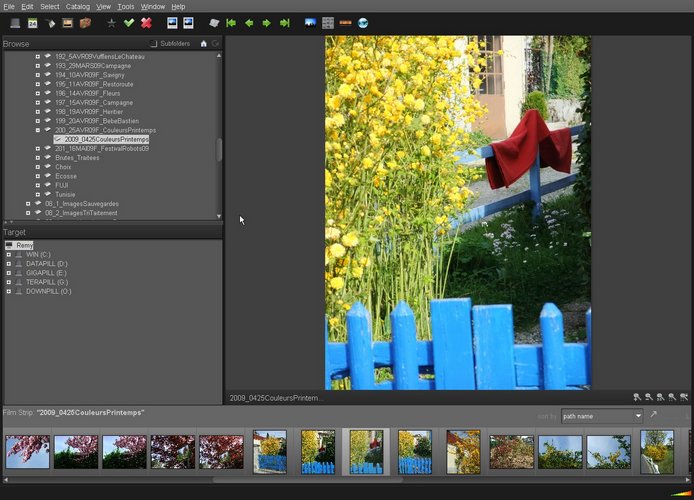The height and width of the screenshot is (500, 694).
Task: Select the first pink blossom thumbnail
Action: tap(27, 452)
